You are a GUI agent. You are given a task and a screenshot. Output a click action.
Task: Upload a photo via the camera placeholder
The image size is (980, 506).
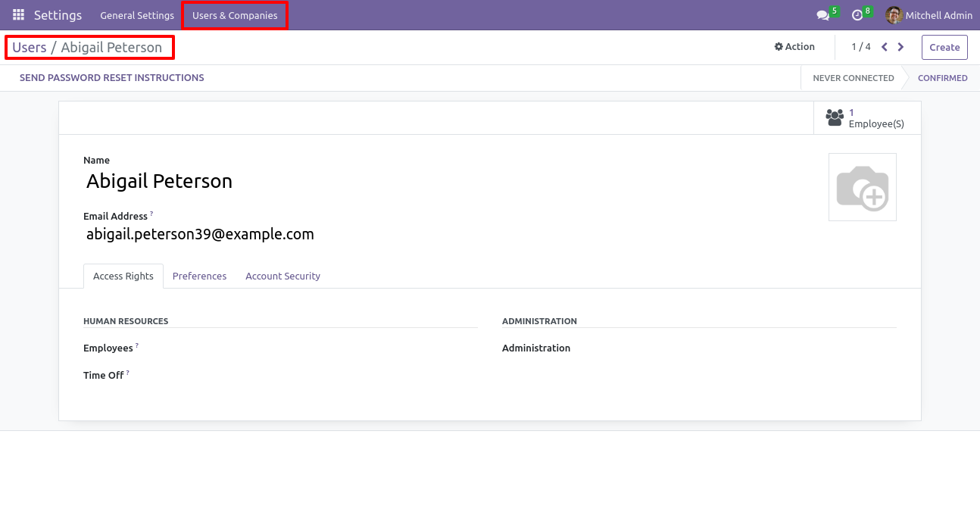863,187
